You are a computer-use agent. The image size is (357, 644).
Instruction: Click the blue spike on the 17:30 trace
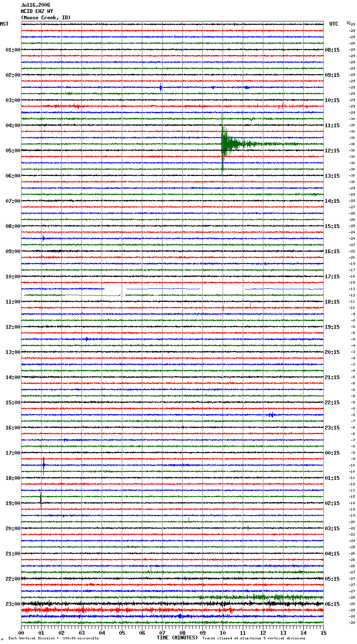pyautogui.click(x=43, y=465)
